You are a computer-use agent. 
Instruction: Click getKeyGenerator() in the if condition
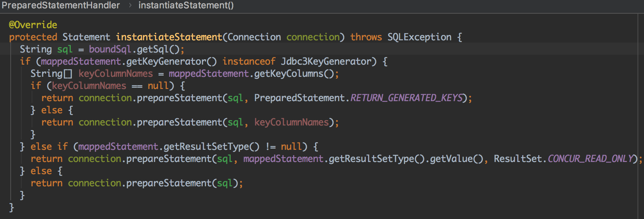point(172,61)
